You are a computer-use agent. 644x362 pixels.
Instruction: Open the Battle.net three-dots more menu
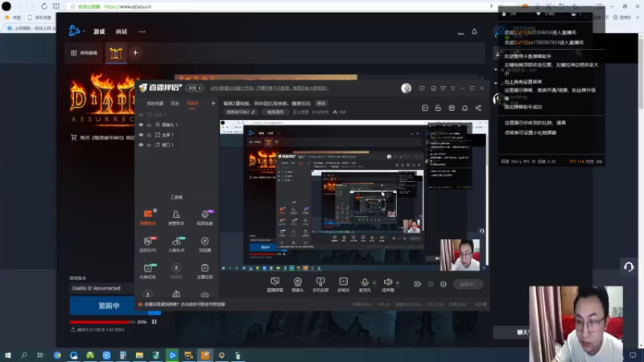(x=142, y=31)
